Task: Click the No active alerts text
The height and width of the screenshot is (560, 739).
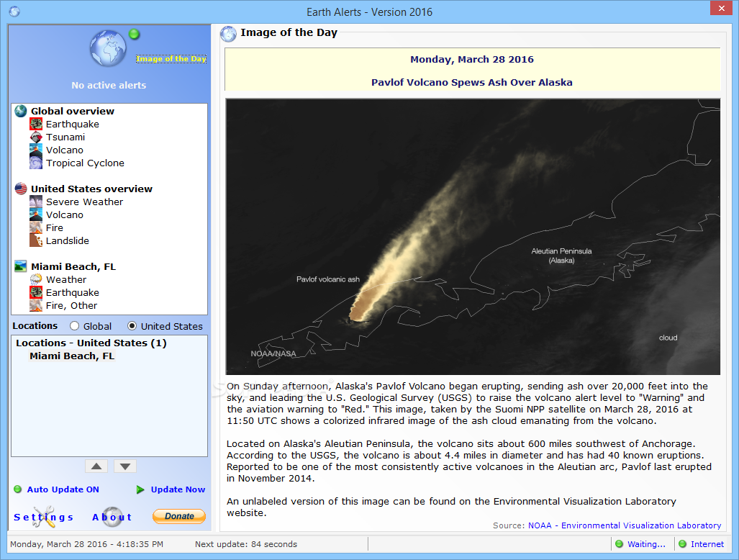Action: pyautogui.click(x=109, y=86)
